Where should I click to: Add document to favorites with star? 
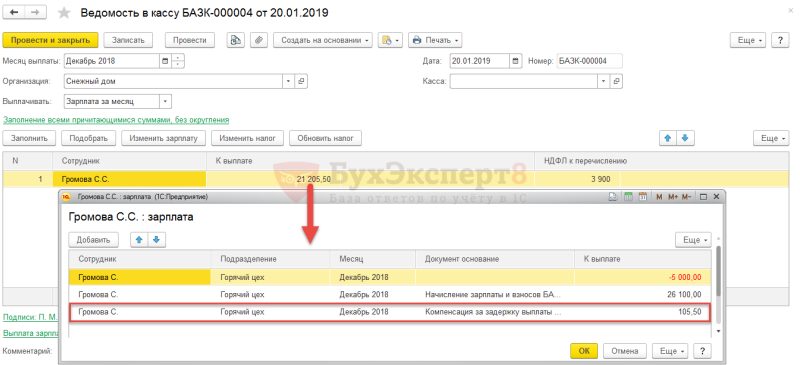coord(64,13)
